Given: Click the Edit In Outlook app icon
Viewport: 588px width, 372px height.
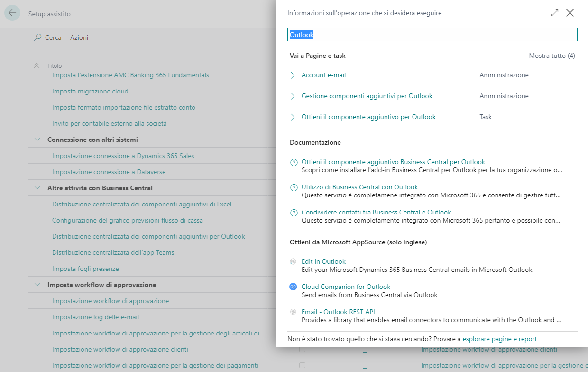Looking at the screenshot, I should pos(293,261).
